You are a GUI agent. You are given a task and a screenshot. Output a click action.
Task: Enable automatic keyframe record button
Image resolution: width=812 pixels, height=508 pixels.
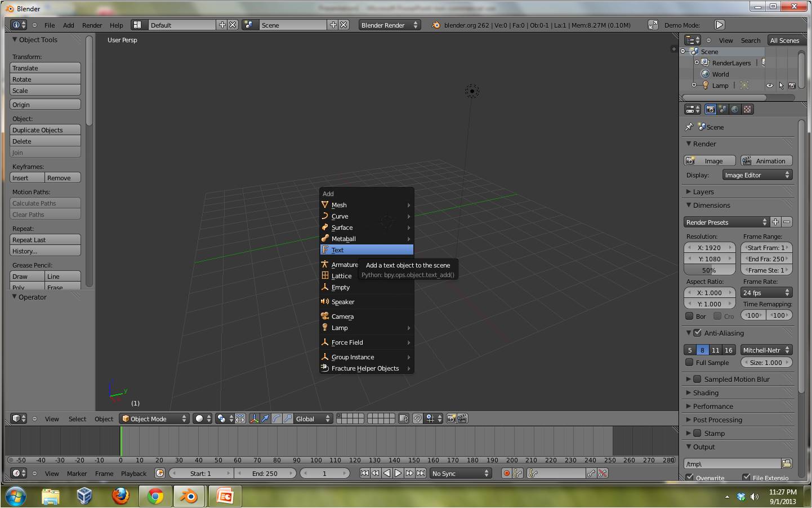[507, 473]
